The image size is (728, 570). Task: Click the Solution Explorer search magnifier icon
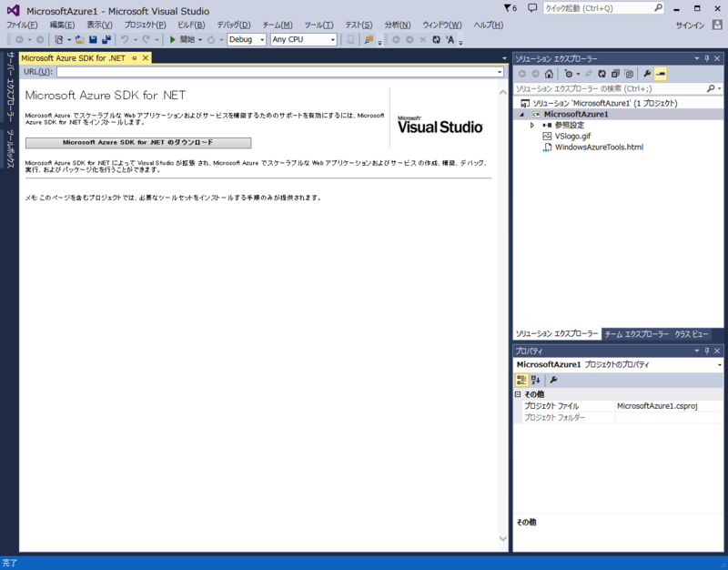tap(711, 88)
